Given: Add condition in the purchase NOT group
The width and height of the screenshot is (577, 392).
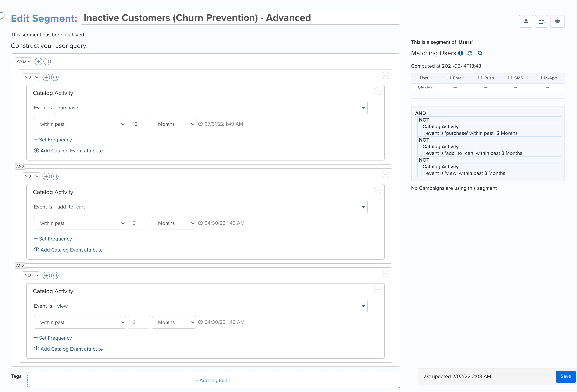Looking at the screenshot, I should [46, 77].
